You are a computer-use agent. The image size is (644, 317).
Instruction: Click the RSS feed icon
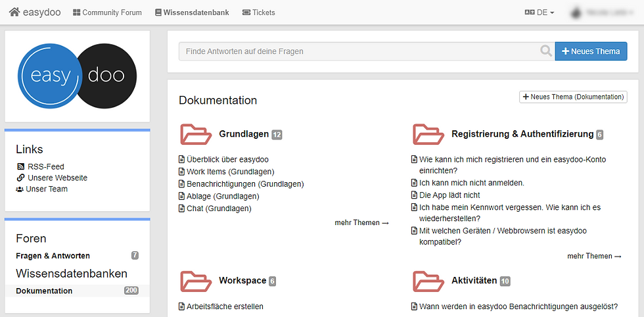20,166
